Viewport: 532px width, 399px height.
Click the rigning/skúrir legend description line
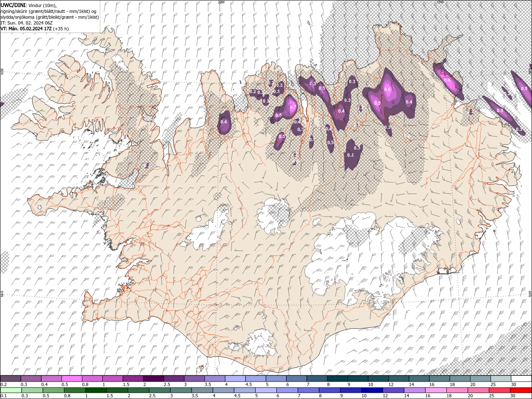coord(49,11)
